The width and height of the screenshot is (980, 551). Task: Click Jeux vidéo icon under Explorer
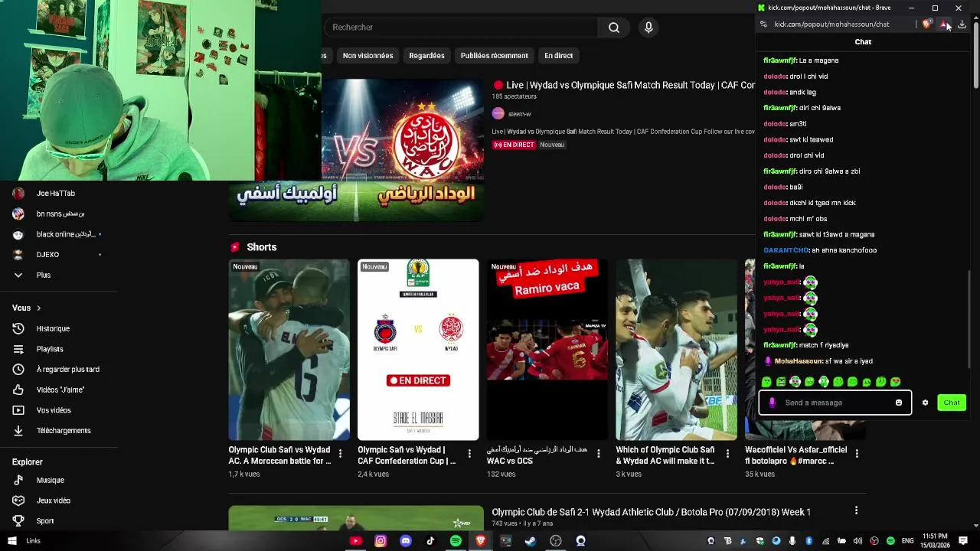[18, 500]
